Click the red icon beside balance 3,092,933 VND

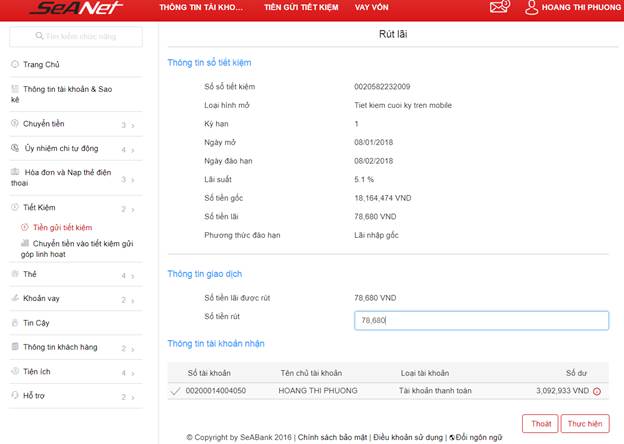click(x=597, y=391)
